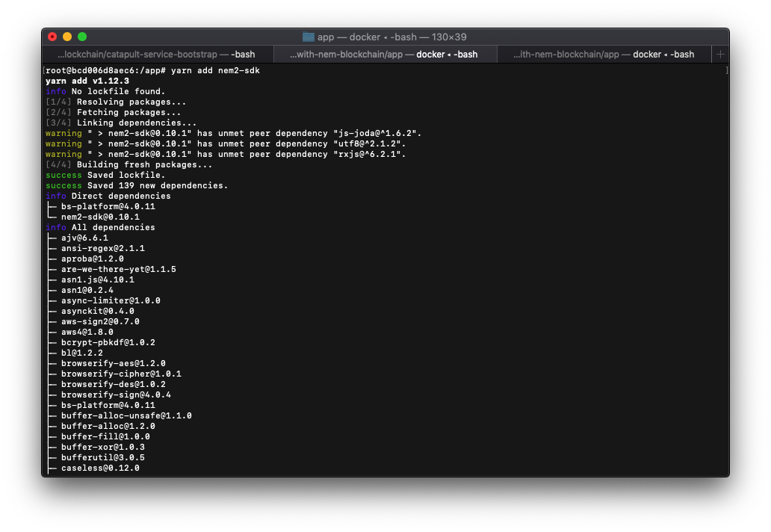771x532 pixels.
Task: Switch to the catapult-service-bootstrap bash tab
Action: coord(158,54)
